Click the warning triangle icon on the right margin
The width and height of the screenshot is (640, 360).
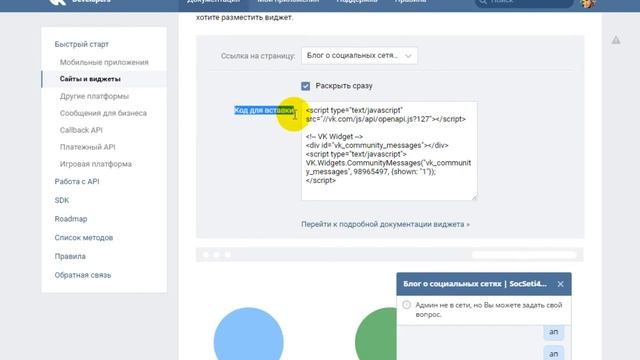point(616,40)
